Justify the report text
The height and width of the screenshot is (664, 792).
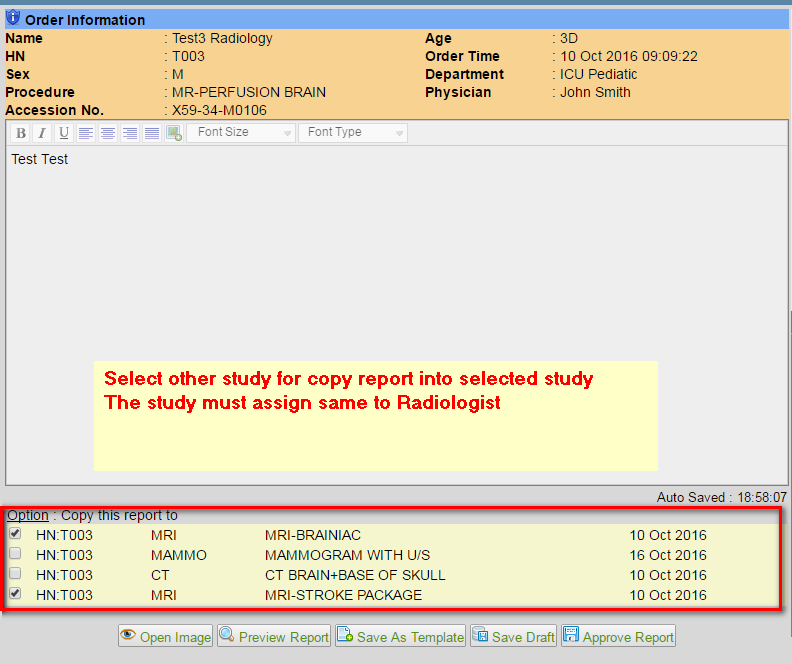tap(152, 133)
